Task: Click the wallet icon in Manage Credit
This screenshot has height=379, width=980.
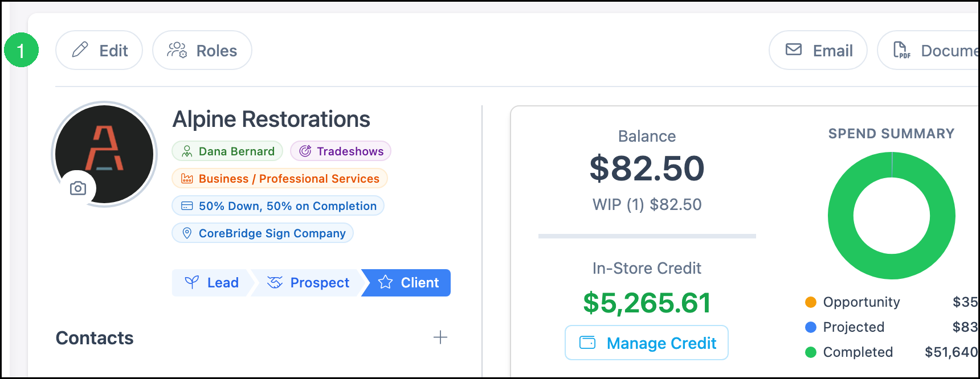Action: pyautogui.click(x=587, y=343)
